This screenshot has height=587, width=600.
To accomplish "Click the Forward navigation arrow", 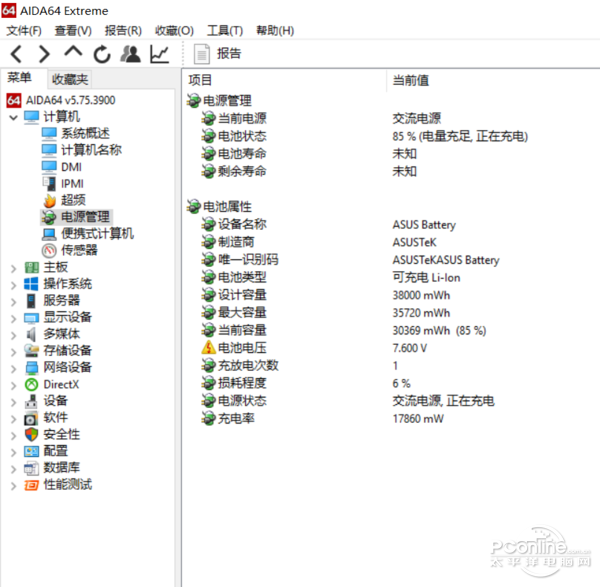I will click(45, 54).
